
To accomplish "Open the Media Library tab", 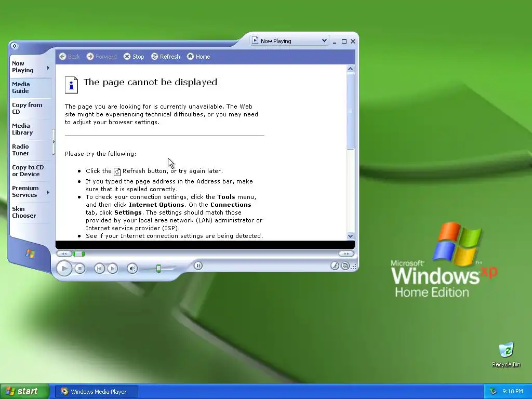I will tap(31, 129).
